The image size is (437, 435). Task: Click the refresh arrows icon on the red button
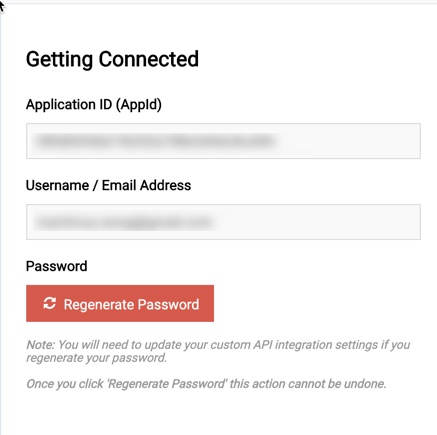coord(50,303)
